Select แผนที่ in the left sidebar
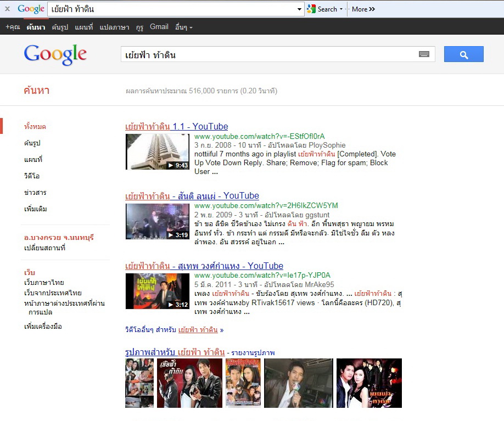Image resolution: width=504 pixels, height=421 pixels. (x=33, y=159)
